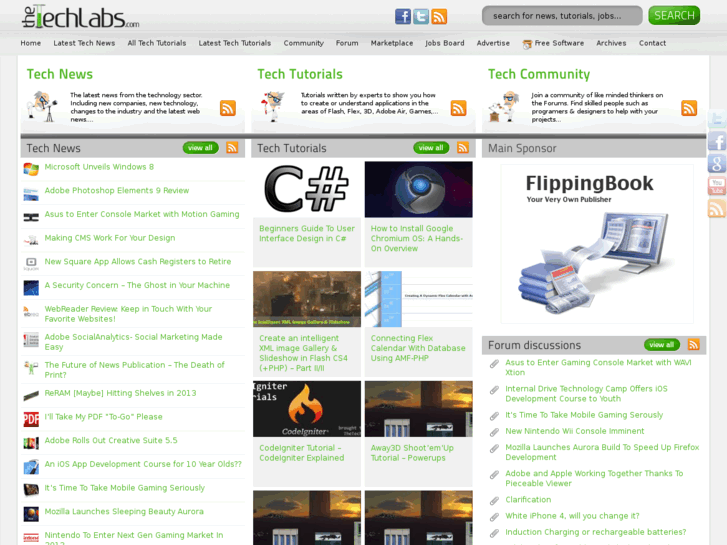This screenshot has width=727, height=545.
Task: Click the Chromium logo tutorial thumbnail
Action: 419,189
